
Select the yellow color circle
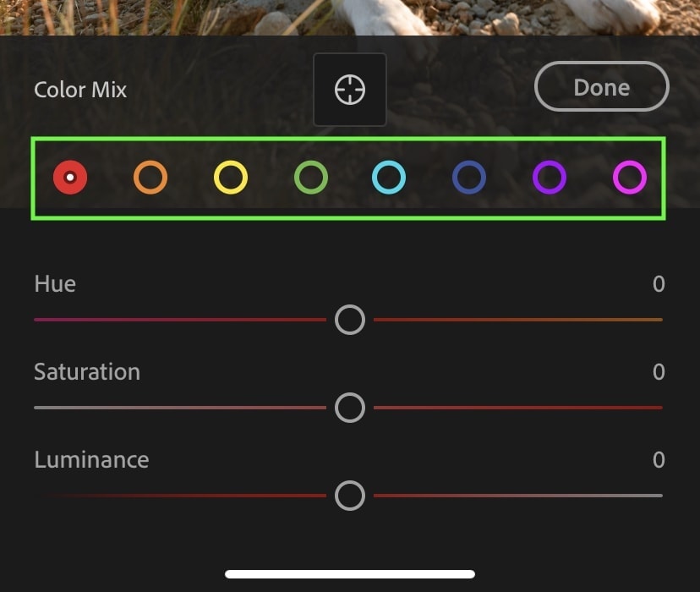(x=230, y=178)
